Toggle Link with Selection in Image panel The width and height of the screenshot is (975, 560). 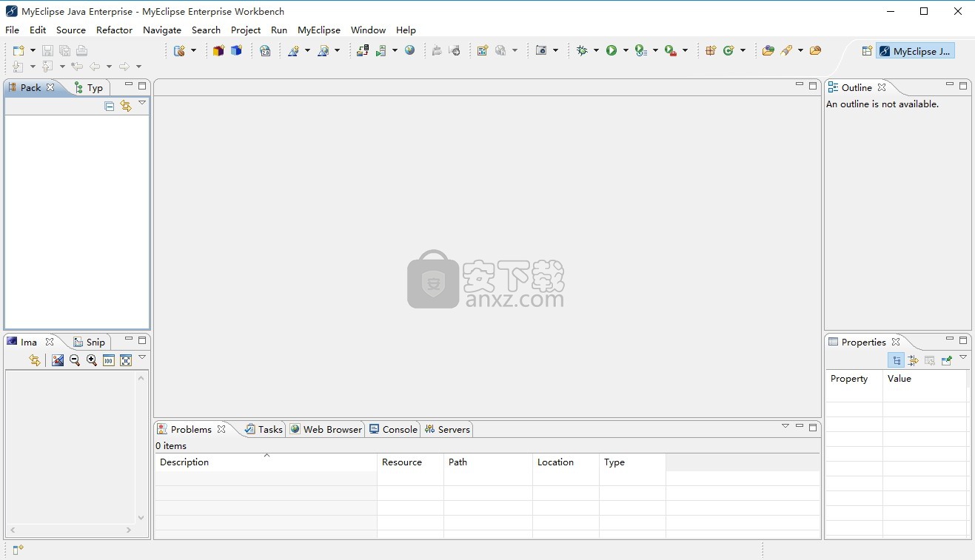35,360
